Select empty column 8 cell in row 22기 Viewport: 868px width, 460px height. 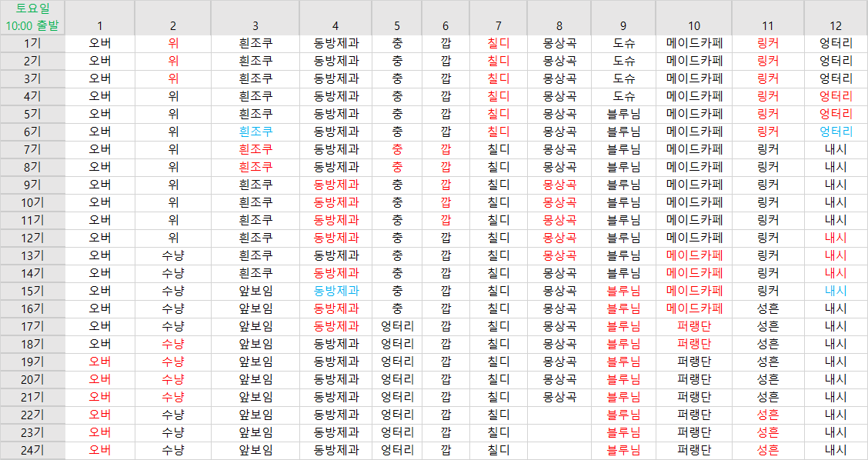point(559,415)
